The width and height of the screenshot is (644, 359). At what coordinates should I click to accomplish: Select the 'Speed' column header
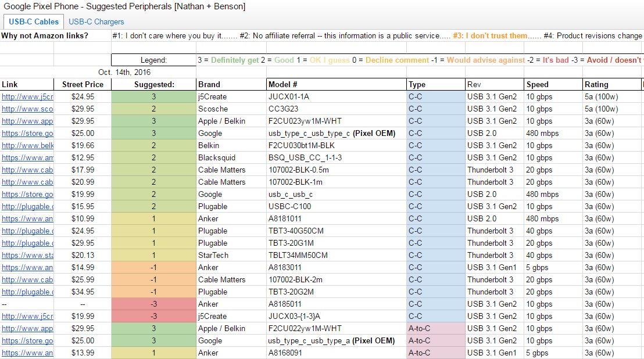(x=553, y=84)
